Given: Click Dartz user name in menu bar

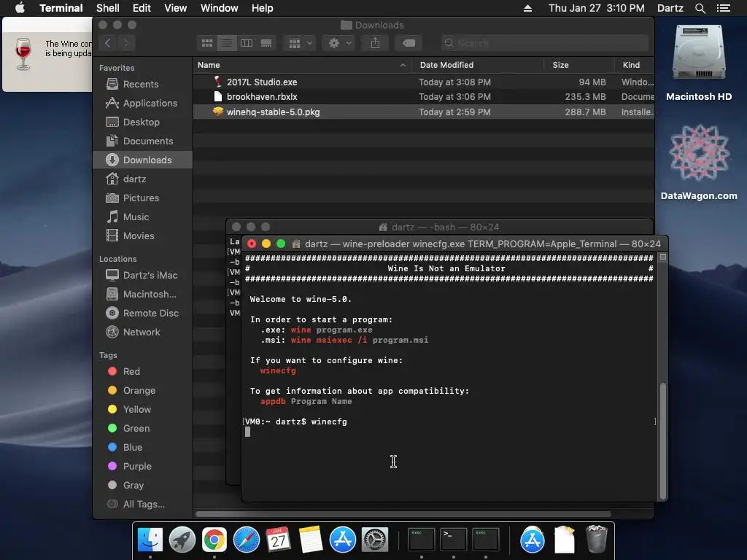Looking at the screenshot, I should pyautogui.click(x=670, y=8).
